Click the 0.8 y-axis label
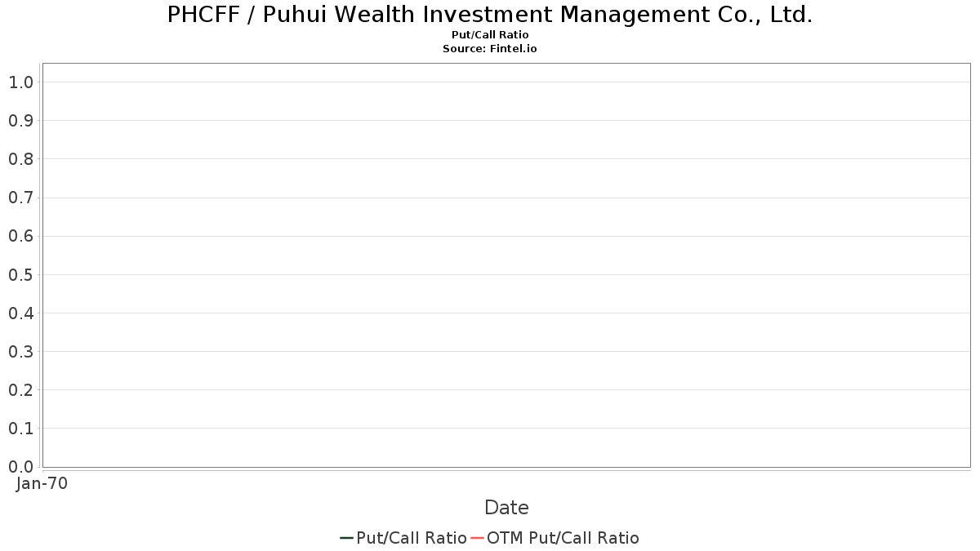This screenshot has height=551, width=980. [21, 159]
